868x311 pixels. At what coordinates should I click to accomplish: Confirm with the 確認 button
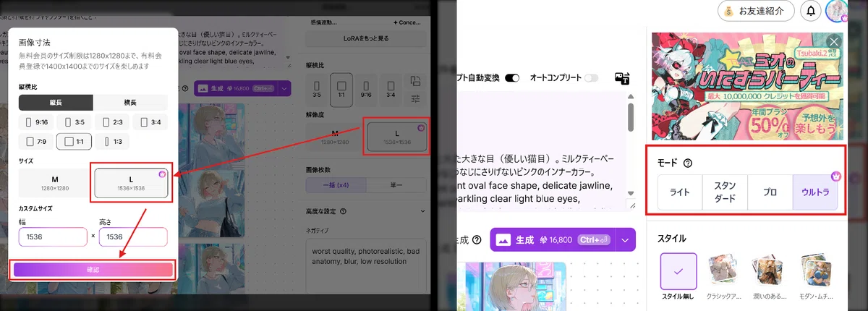(x=93, y=269)
